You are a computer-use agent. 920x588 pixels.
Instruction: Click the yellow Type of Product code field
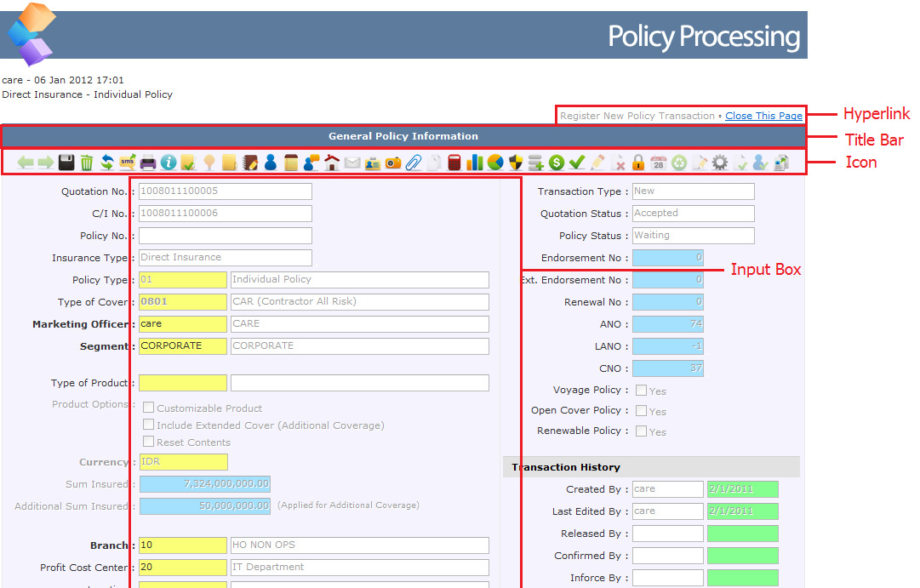pos(183,383)
